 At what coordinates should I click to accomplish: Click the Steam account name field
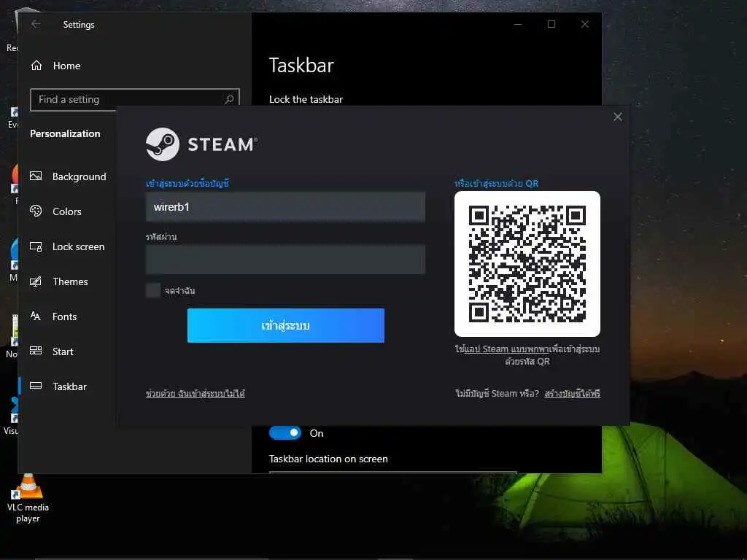pos(285,206)
